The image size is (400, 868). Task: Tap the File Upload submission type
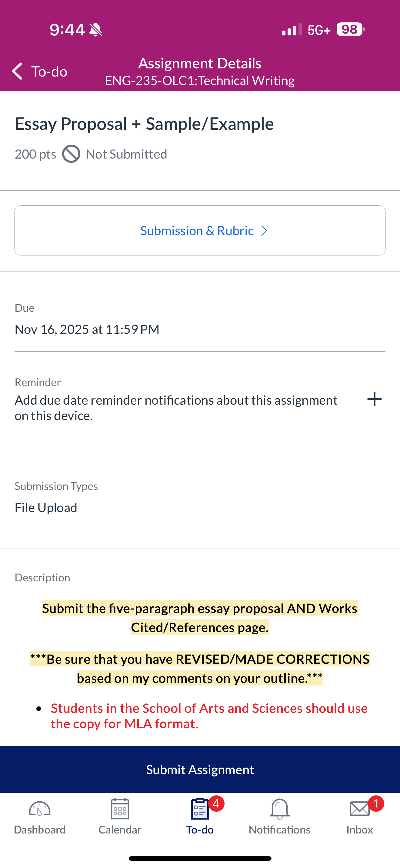pyautogui.click(x=46, y=508)
